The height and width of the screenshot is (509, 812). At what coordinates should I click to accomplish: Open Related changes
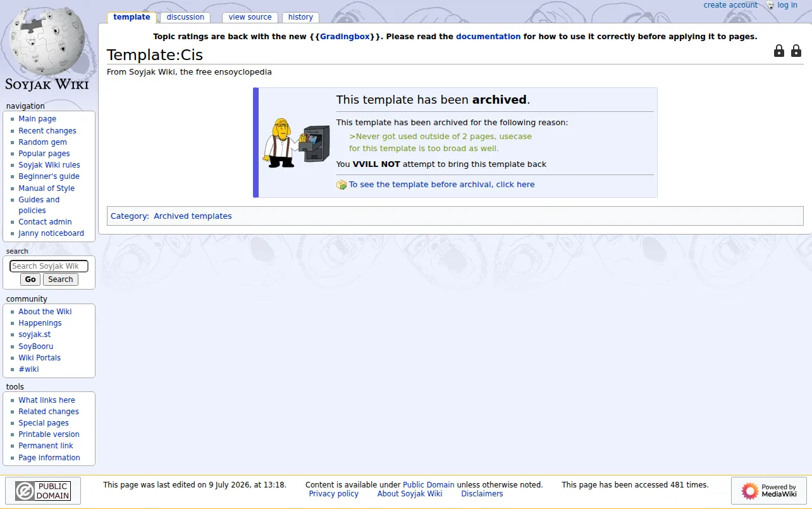click(49, 412)
